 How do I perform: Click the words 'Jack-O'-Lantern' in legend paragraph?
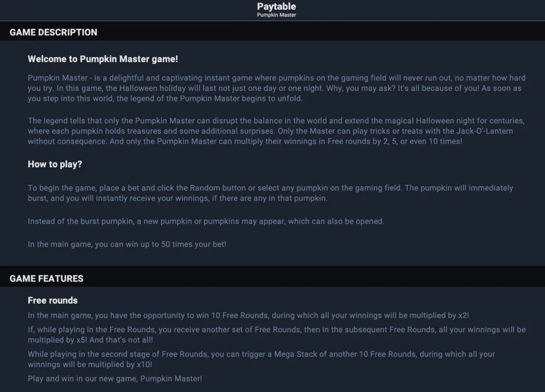485,131
